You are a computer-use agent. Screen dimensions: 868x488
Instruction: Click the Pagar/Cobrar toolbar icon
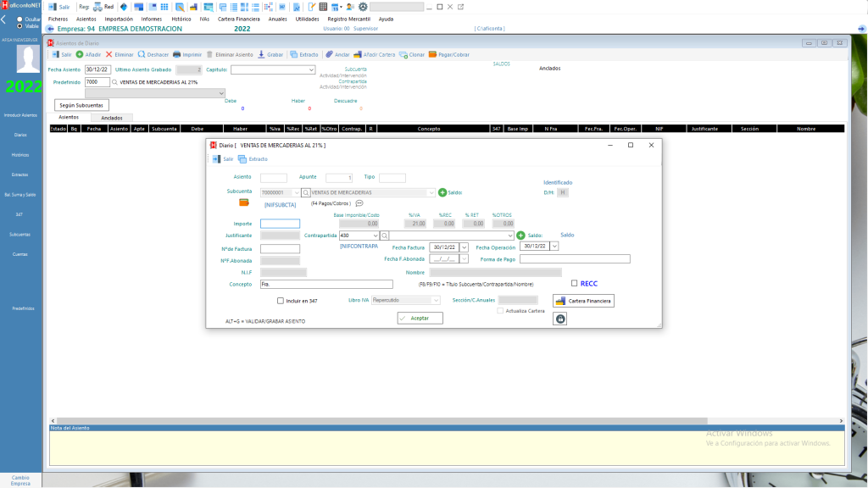click(x=433, y=55)
